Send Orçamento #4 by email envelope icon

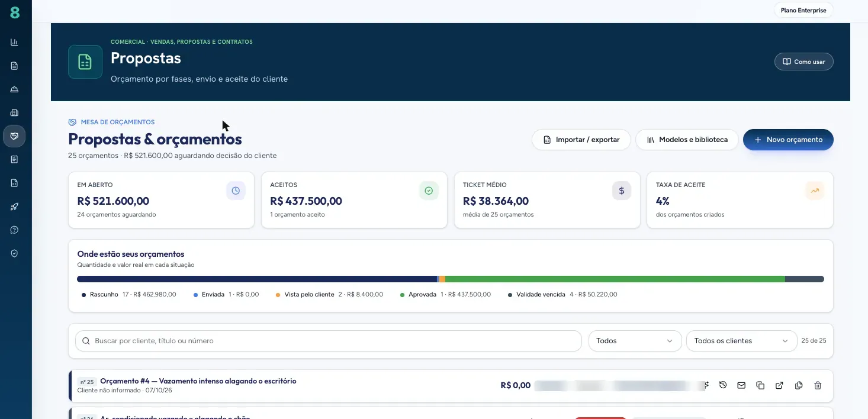pyautogui.click(x=741, y=385)
